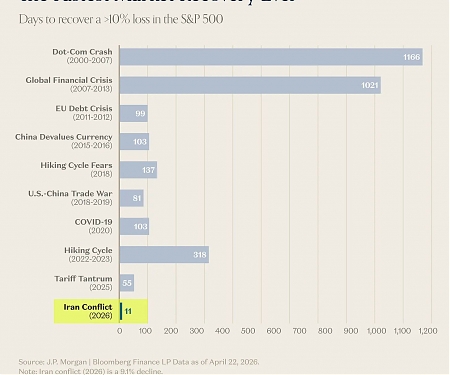Select the 'Dot-Com Crash' category label
Image resolution: width=450 pixels, height=375 pixels.
point(82,52)
